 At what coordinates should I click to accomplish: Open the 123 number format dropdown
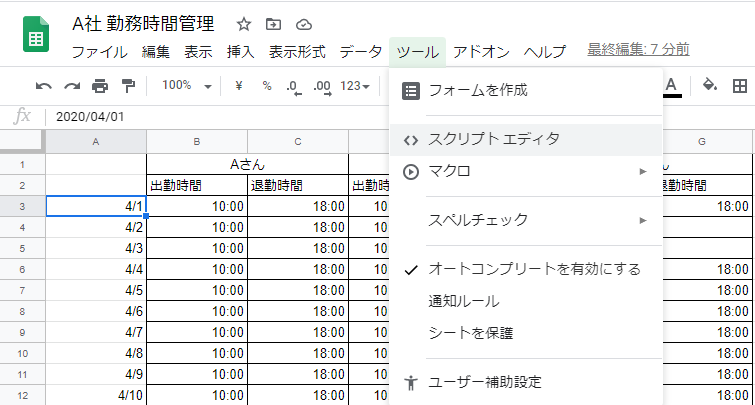tap(355, 86)
